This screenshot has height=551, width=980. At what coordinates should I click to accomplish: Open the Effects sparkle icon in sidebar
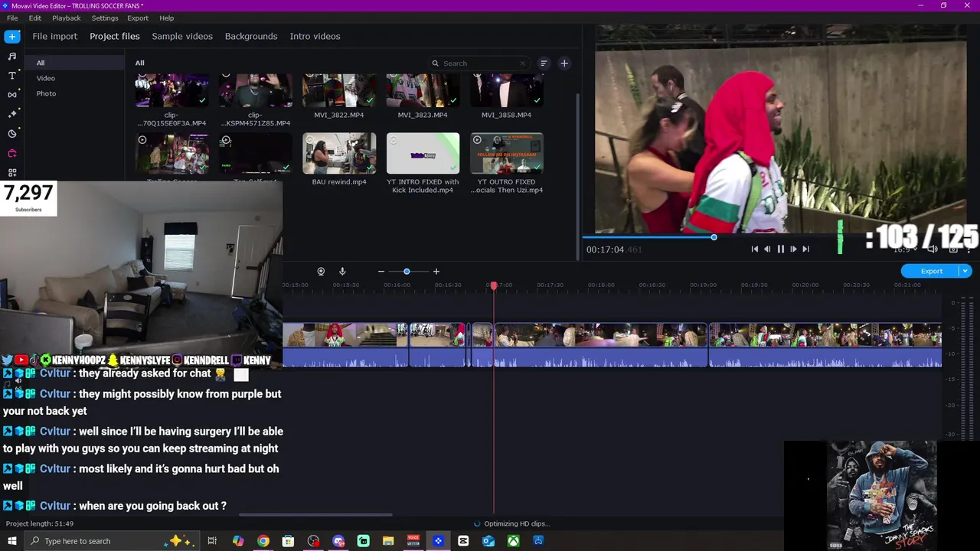pyautogui.click(x=12, y=114)
